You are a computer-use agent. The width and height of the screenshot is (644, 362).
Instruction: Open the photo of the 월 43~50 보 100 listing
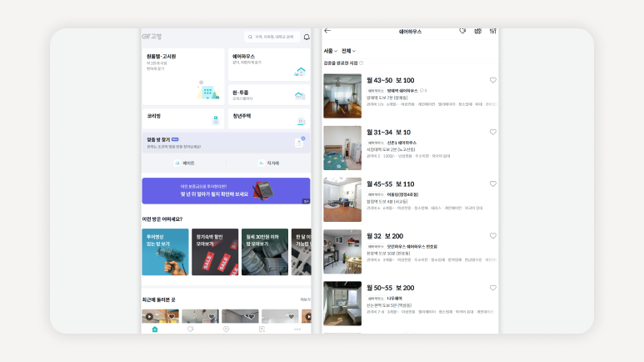pos(342,96)
